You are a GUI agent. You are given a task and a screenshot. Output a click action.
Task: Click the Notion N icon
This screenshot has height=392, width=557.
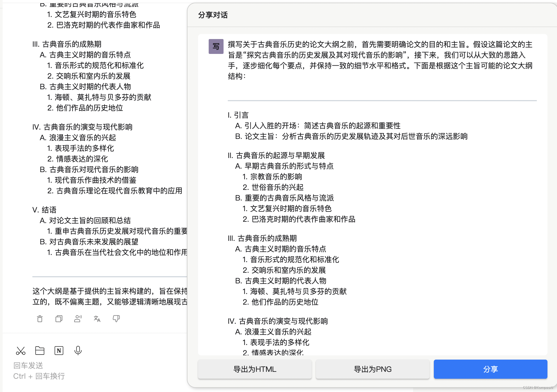[x=59, y=351]
